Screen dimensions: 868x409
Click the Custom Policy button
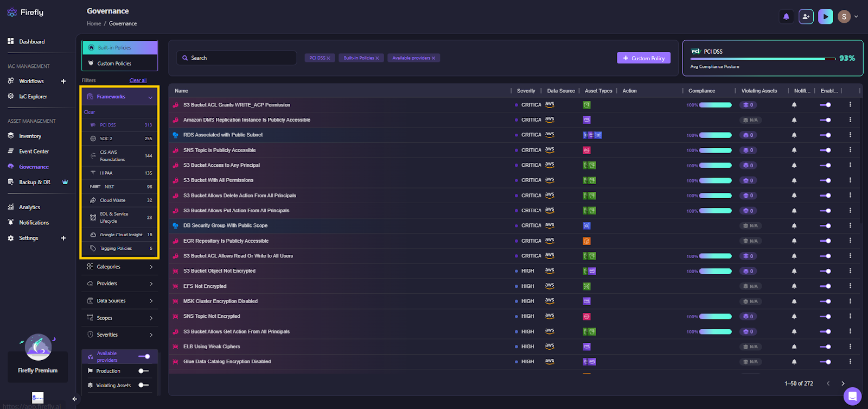click(644, 58)
